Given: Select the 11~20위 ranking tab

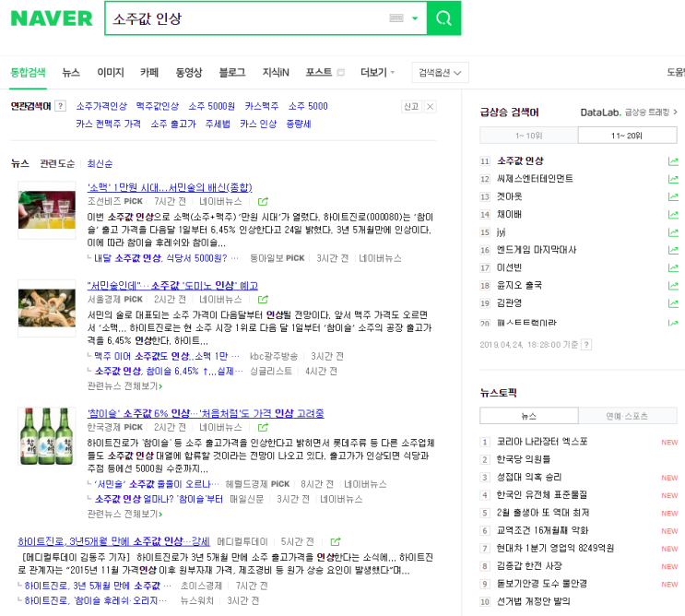Looking at the screenshot, I should click(x=627, y=136).
